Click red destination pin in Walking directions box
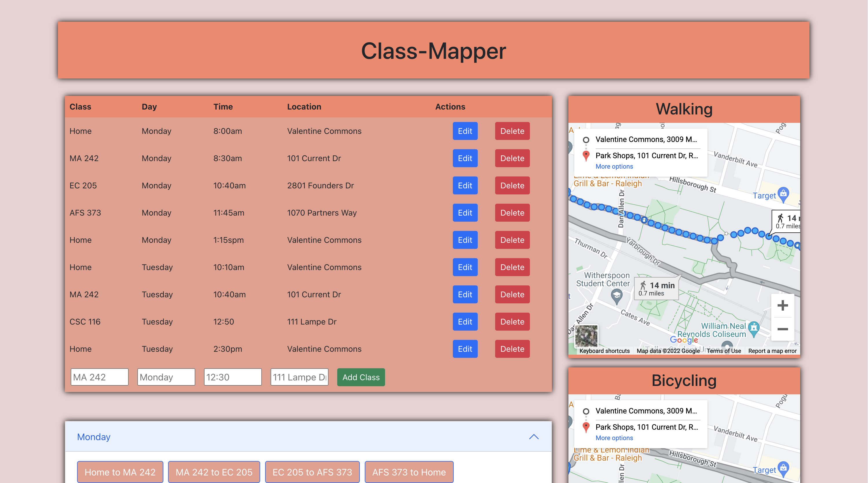This screenshot has width=868, height=483. tap(586, 156)
